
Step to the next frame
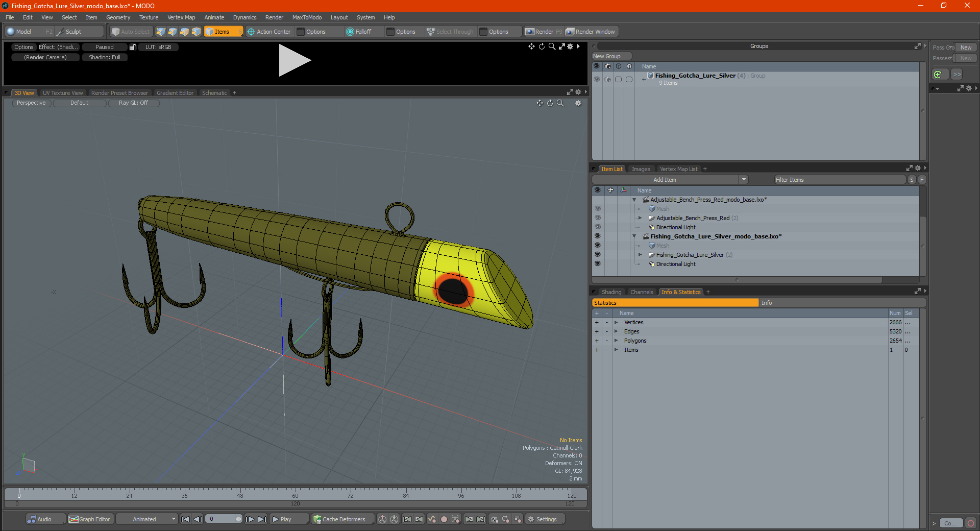250,519
